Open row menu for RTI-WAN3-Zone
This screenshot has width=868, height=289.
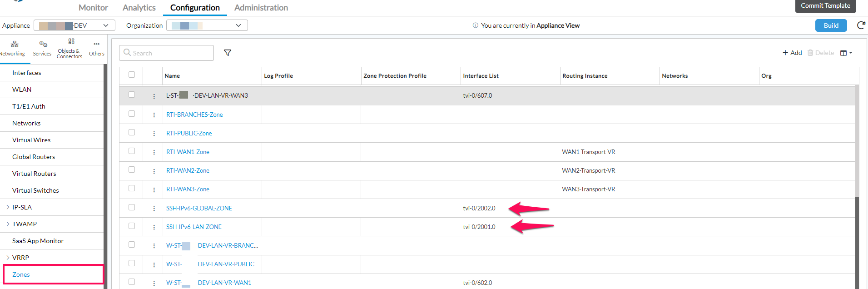point(154,189)
